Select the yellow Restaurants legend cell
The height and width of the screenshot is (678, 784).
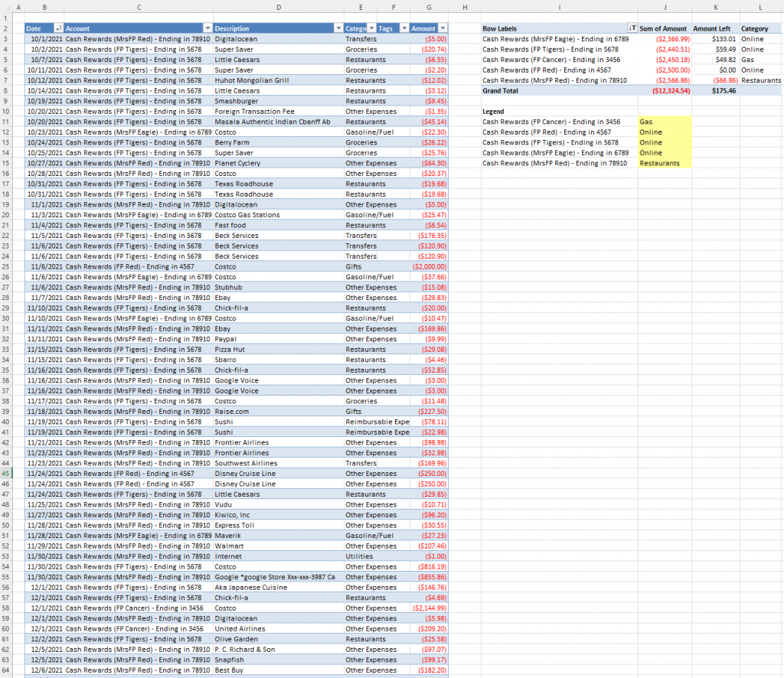[x=664, y=163]
